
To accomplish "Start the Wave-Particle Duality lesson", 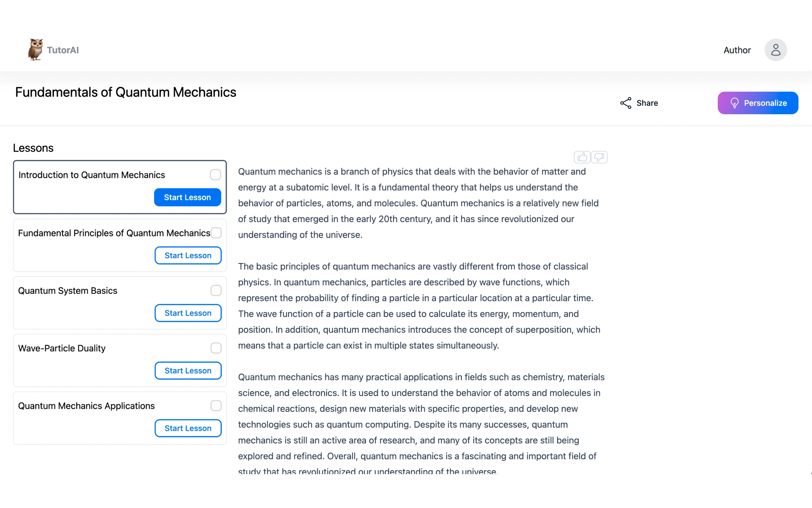I will click(x=188, y=370).
